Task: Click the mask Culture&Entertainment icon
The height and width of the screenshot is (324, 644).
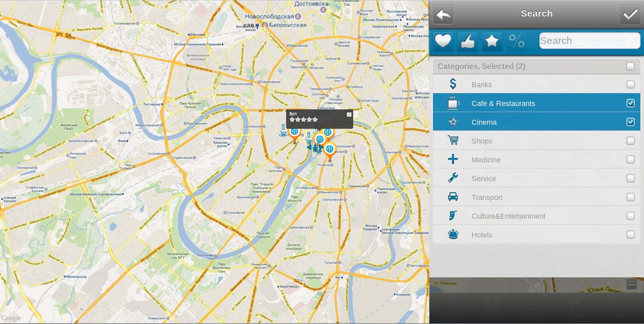Action: 453,215
